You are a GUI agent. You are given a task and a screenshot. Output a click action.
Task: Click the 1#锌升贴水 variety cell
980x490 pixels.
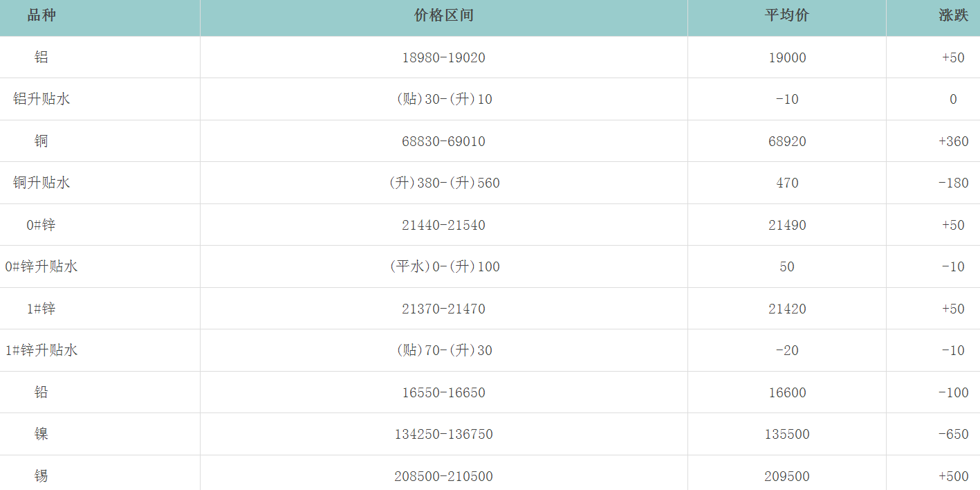pos(41,350)
